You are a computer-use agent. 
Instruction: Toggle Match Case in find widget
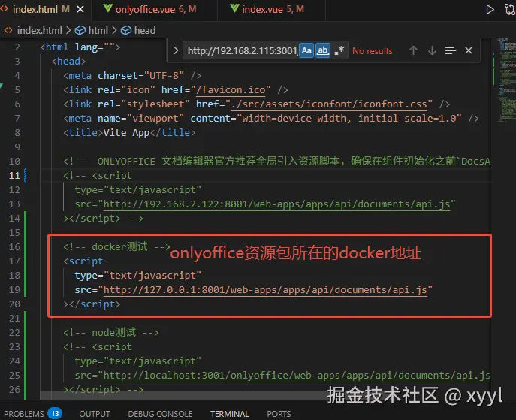[306, 50]
